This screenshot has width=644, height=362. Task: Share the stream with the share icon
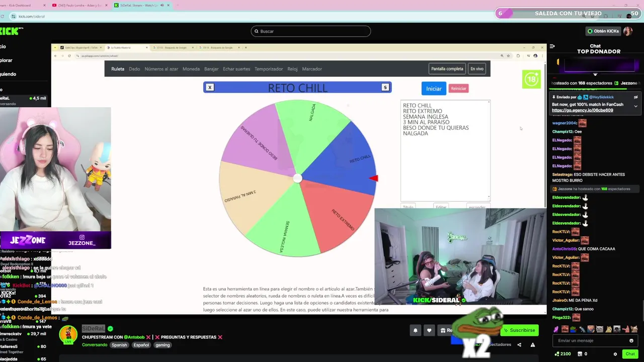(x=519, y=344)
